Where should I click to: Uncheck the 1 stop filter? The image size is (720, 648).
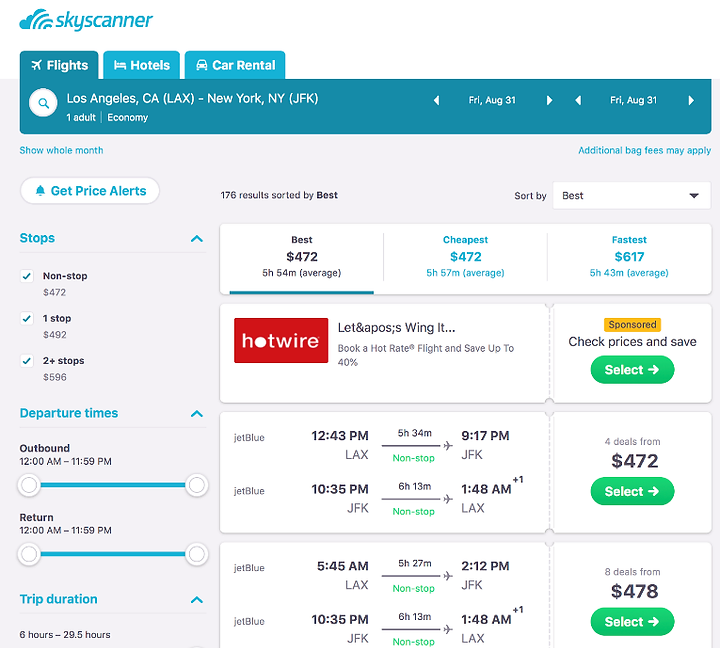click(27, 318)
